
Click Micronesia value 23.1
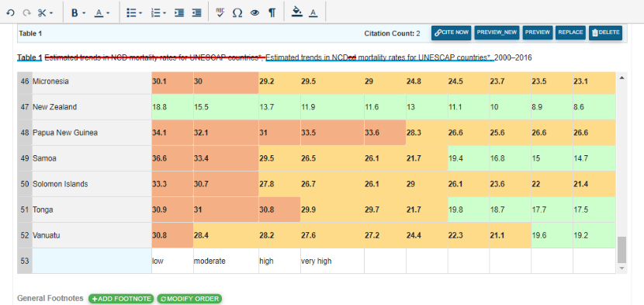pos(594,81)
